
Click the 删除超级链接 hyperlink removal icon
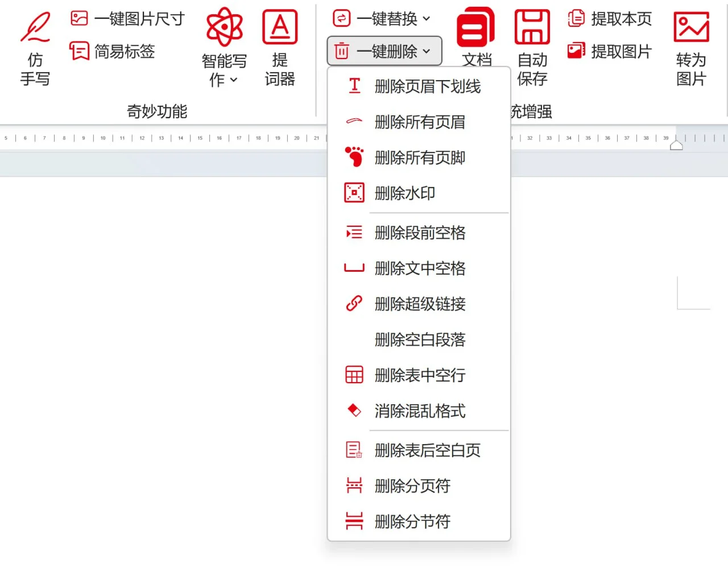[354, 304]
